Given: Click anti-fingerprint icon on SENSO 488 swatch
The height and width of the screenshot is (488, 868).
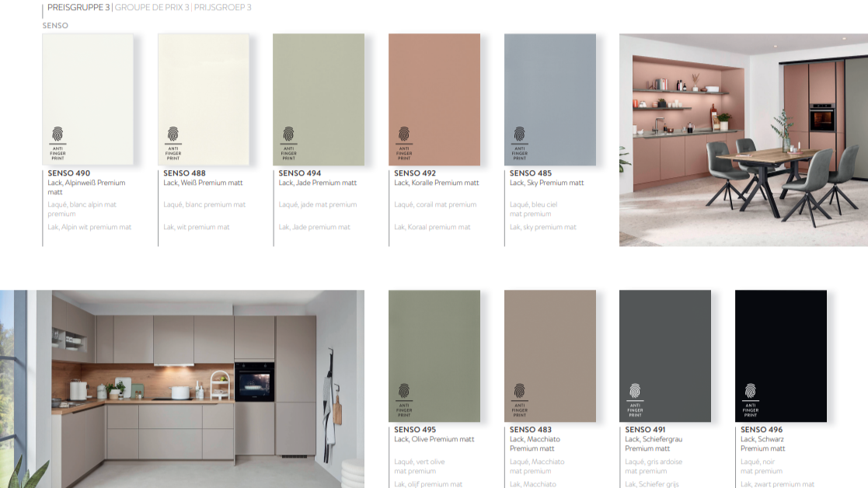Looking at the screenshot, I should pyautogui.click(x=173, y=143).
